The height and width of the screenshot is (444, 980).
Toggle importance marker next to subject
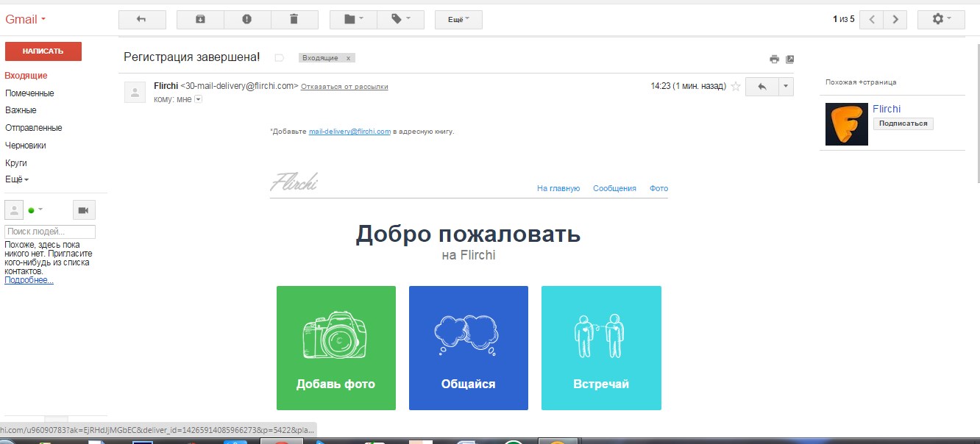279,57
